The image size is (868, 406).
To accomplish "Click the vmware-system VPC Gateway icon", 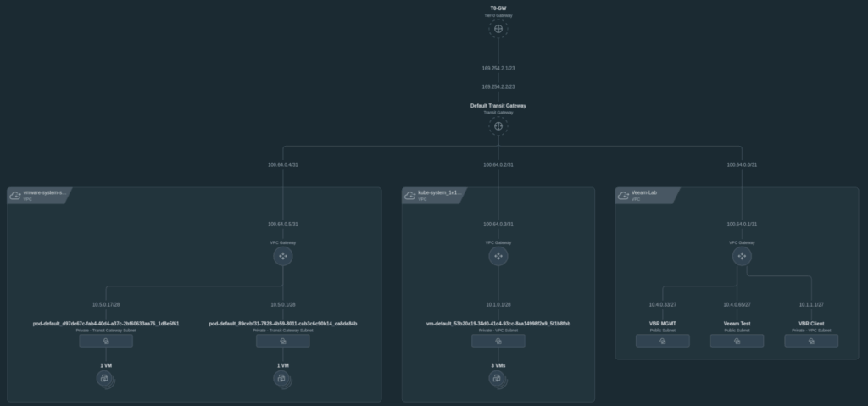I will (283, 256).
